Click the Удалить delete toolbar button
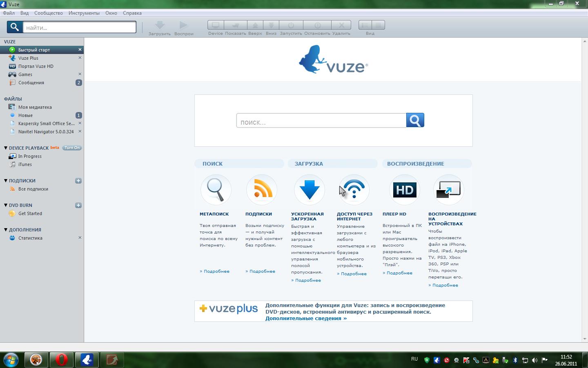 341,25
